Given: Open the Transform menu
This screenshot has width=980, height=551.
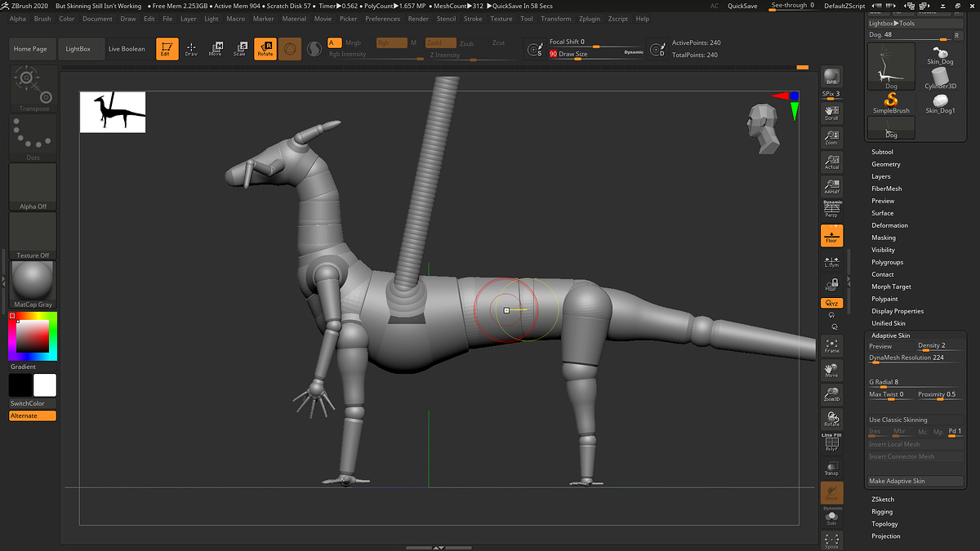Looking at the screenshot, I should pos(556,19).
